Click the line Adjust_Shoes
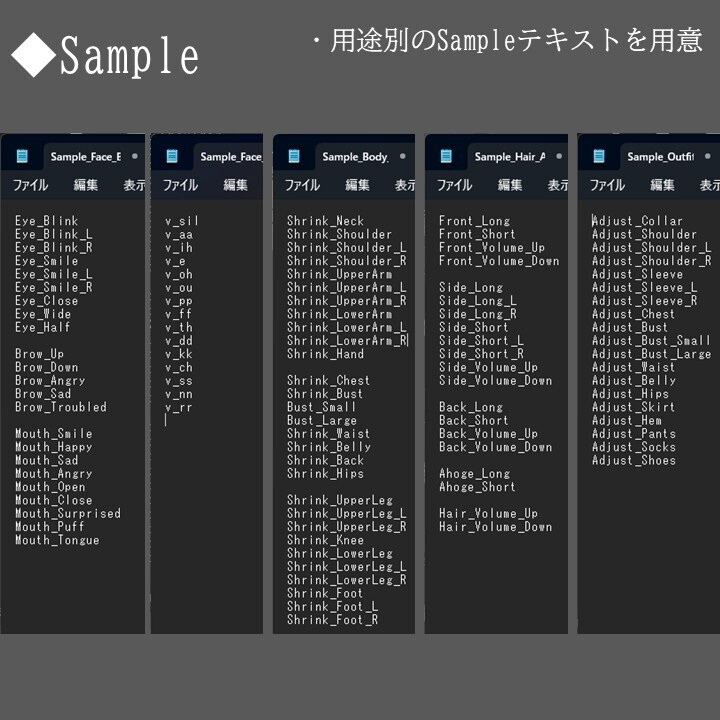This screenshot has width=720, height=720. click(634, 461)
